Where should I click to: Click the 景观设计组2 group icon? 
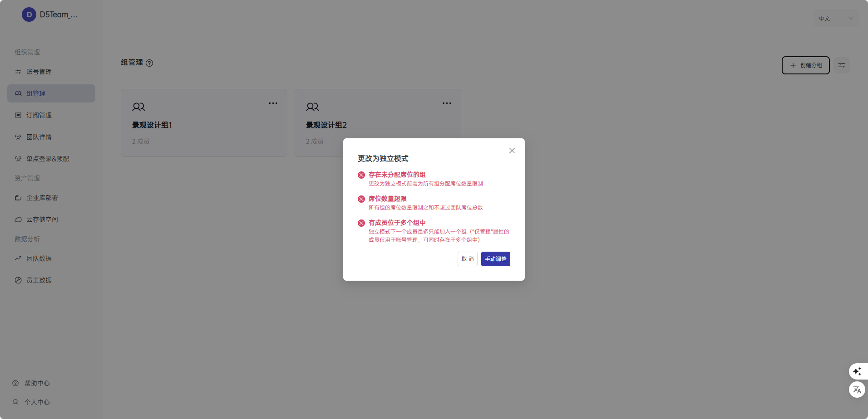pos(312,107)
